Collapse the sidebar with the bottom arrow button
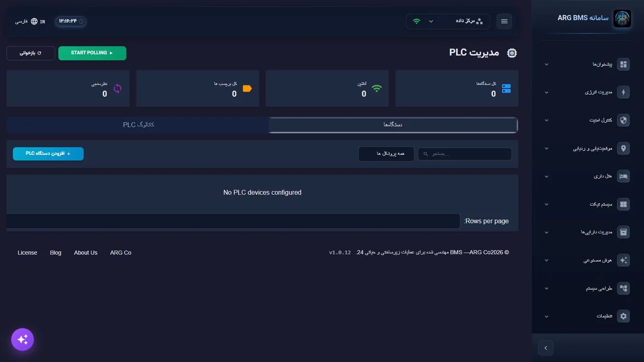The image size is (644, 362). pos(546,348)
